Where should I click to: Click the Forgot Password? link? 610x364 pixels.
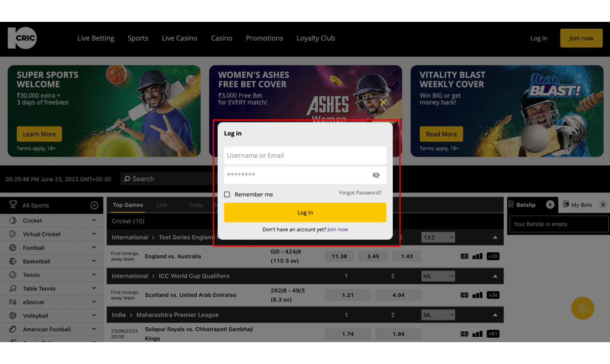(360, 193)
